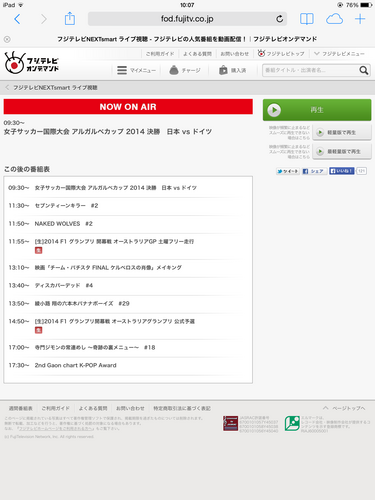Click the NOW ON AIR red banner
Screen dimensions: 375x500
pos(128,107)
